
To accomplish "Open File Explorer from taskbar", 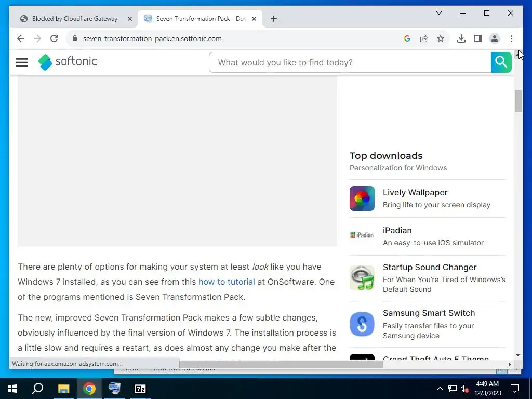I will [63, 389].
